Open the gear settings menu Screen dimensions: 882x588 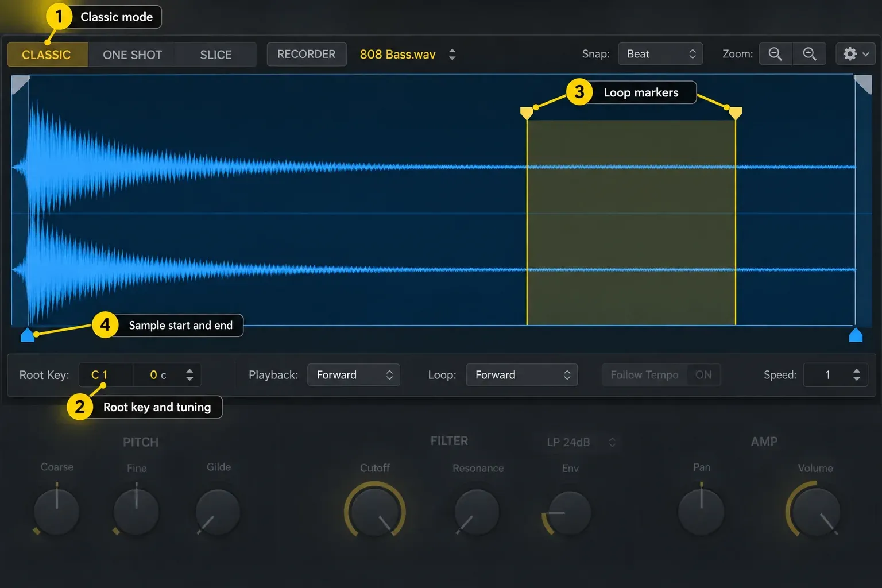(x=856, y=54)
